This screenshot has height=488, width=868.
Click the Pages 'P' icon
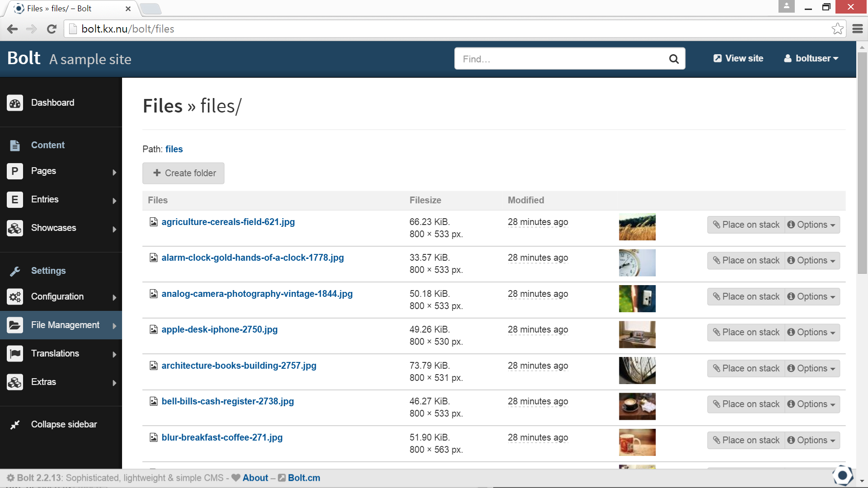tap(15, 171)
